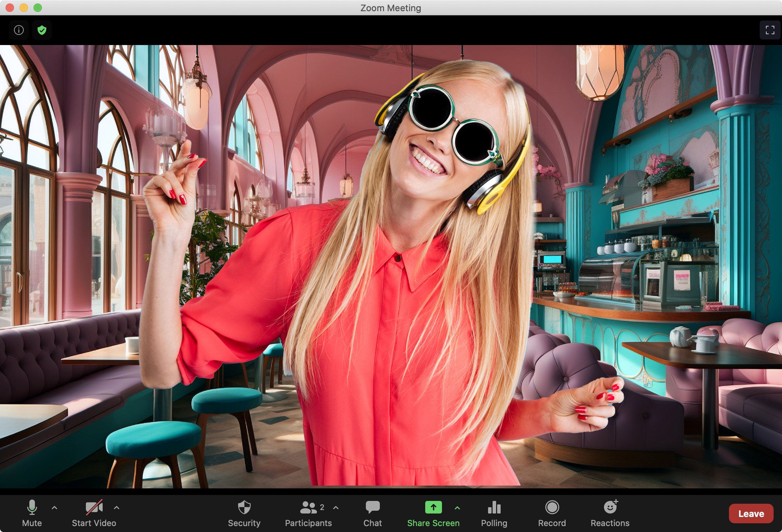Click the participant count badge

(x=322, y=507)
